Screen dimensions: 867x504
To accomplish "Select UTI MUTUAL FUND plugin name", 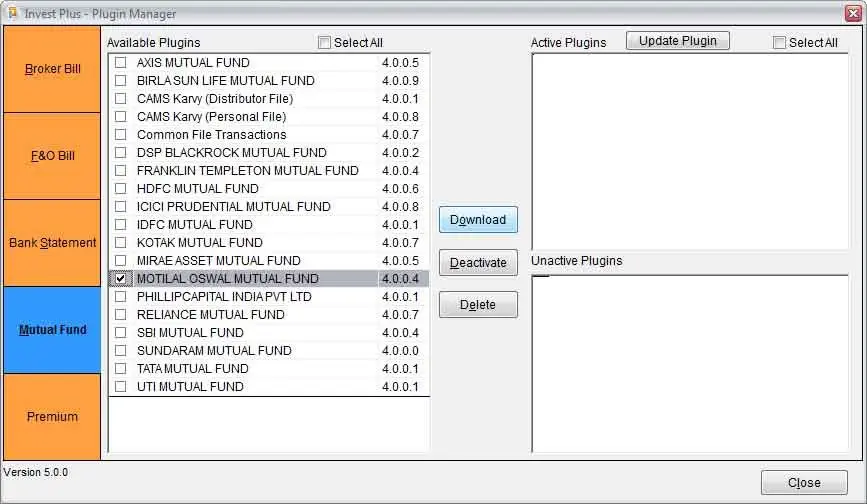I will pos(190,386).
